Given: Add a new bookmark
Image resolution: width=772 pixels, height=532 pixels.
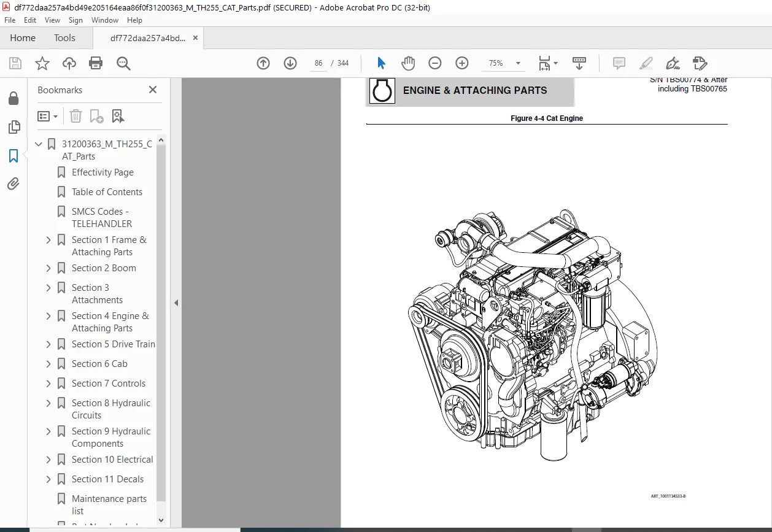Looking at the screenshot, I should tap(96, 116).
